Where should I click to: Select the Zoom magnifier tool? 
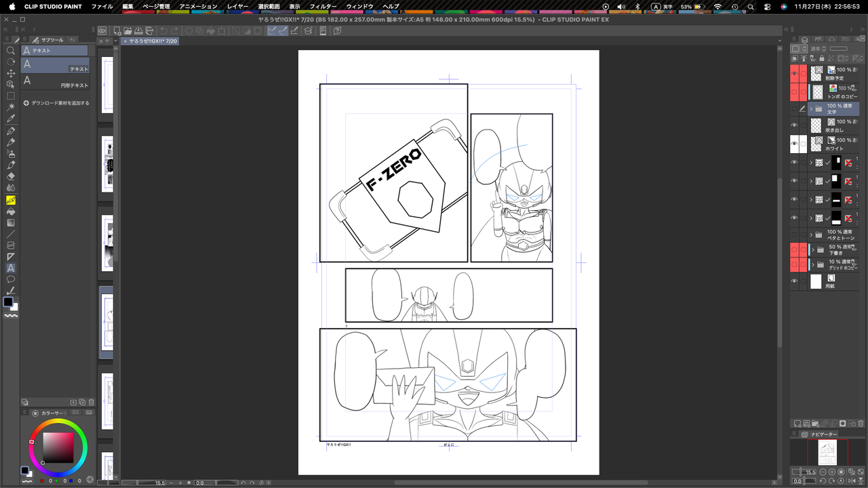(11, 51)
